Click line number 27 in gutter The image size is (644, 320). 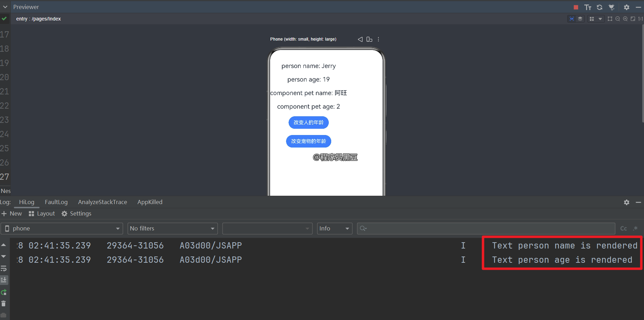coord(5,177)
